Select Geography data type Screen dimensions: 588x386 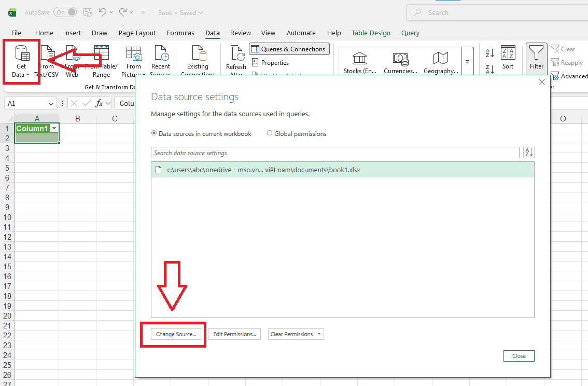441,63
